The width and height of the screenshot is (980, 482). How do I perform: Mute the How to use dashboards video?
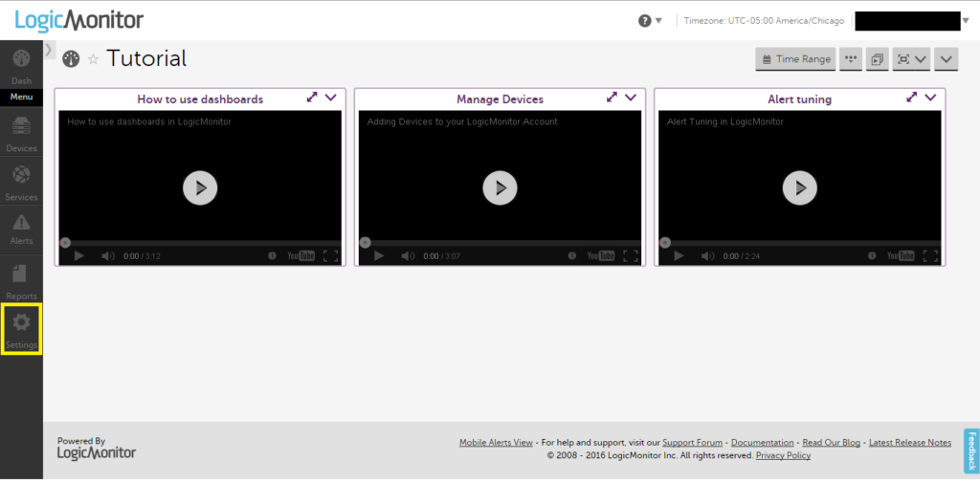(x=107, y=256)
